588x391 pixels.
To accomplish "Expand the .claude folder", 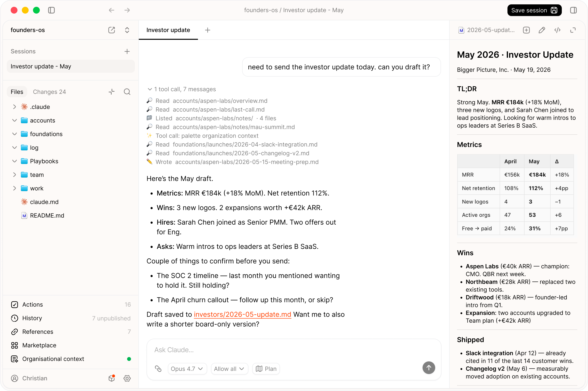I will click(x=14, y=107).
